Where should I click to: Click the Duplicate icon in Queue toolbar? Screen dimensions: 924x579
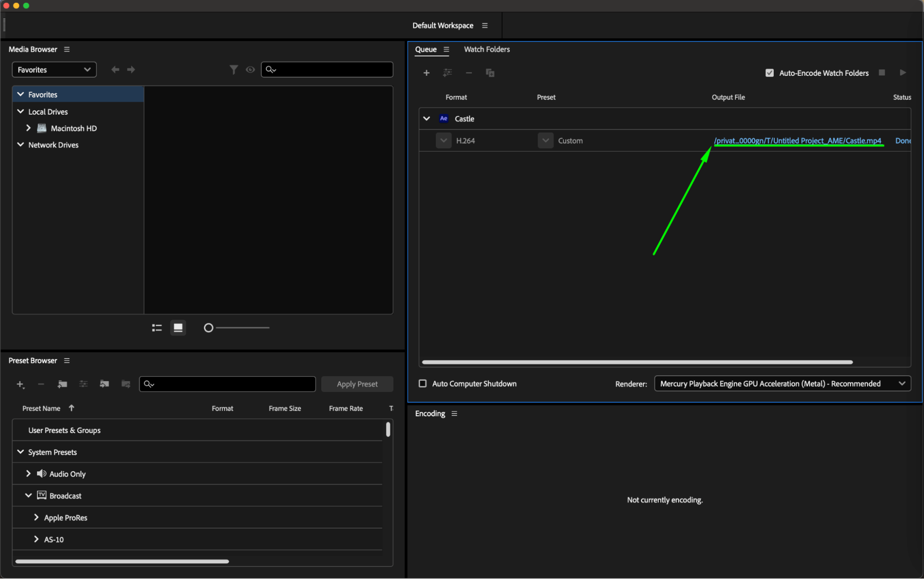490,73
